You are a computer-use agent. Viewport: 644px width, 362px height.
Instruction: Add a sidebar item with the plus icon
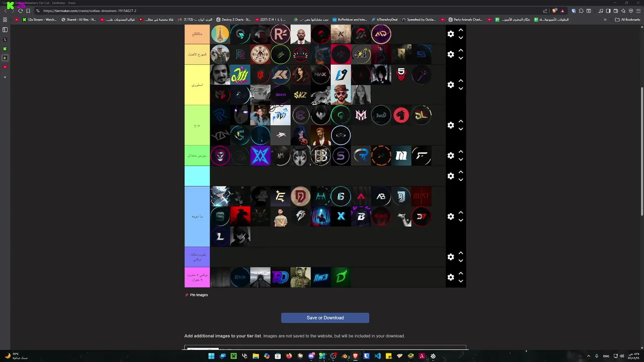click(5, 77)
